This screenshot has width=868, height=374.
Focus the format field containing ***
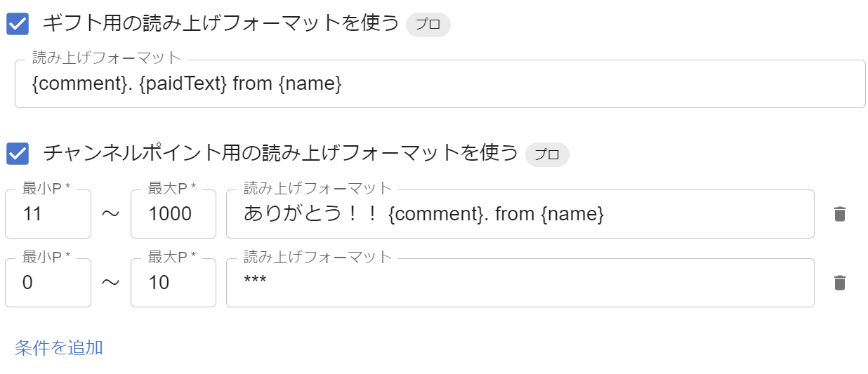[x=520, y=283]
